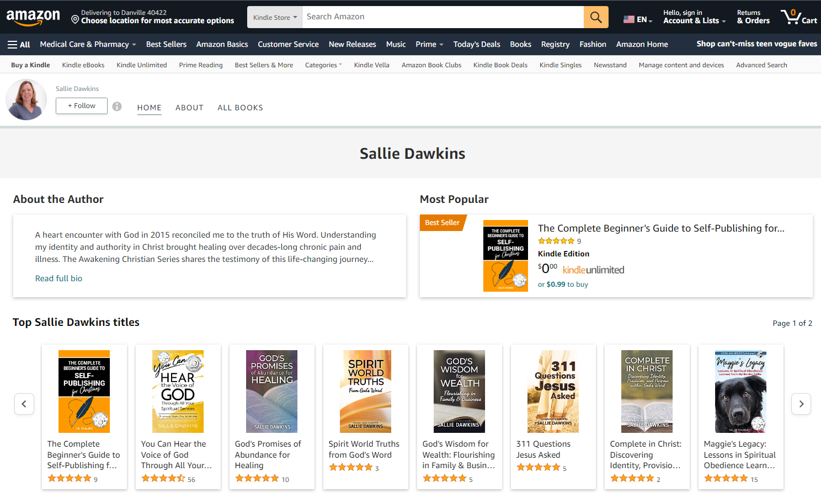Screen dimensions: 821x504
Task: Open the shopping cart icon
Action: point(798,17)
